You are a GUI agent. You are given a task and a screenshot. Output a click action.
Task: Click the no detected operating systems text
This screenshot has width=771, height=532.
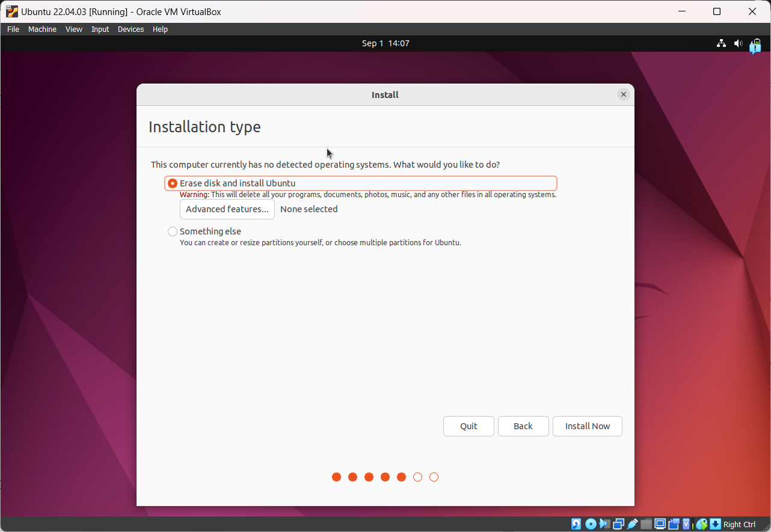(325, 165)
